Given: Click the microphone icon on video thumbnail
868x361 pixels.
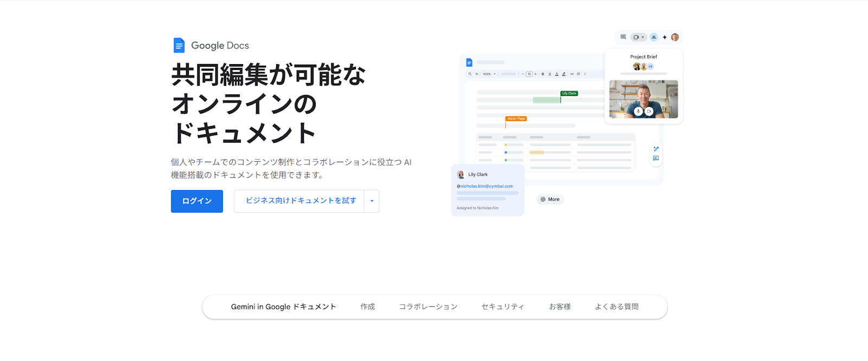Looking at the screenshot, I should [x=639, y=111].
